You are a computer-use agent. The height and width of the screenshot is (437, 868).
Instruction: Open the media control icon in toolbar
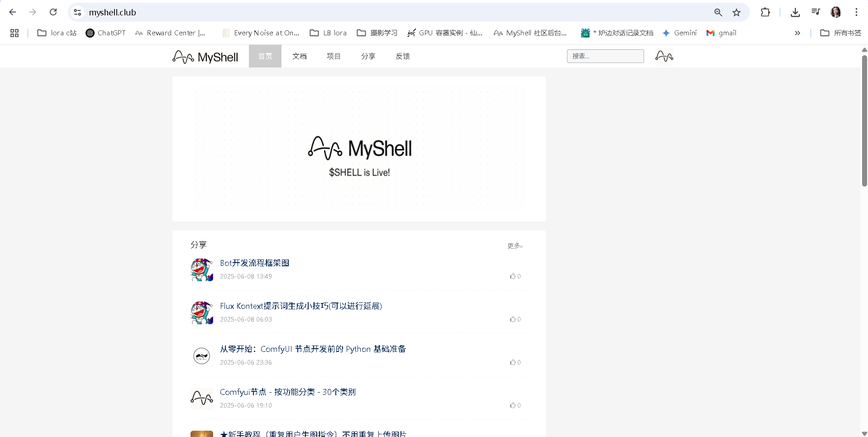816,12
